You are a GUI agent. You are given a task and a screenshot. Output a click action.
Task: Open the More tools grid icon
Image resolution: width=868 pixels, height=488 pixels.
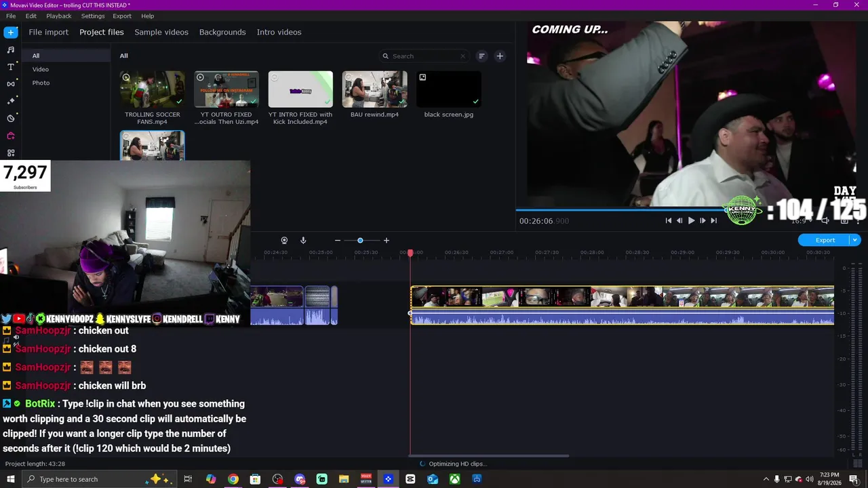[x=11, y=153]
